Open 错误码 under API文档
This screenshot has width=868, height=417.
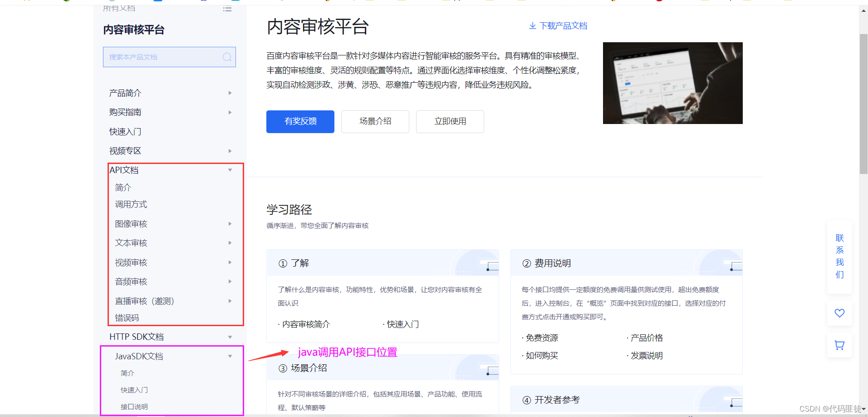pos(127,318)
